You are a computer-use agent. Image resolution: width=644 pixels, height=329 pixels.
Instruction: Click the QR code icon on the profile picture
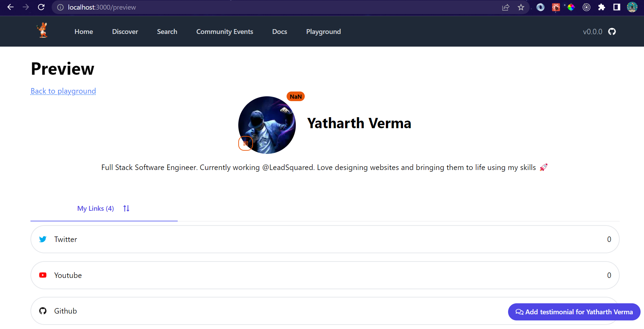click(245, 143)
